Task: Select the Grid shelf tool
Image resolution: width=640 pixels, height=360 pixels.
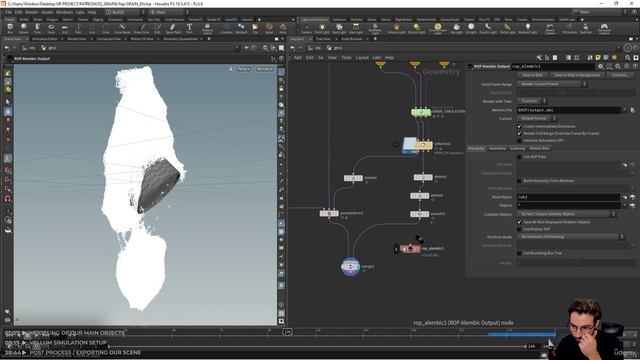Action: click(64, 28)
